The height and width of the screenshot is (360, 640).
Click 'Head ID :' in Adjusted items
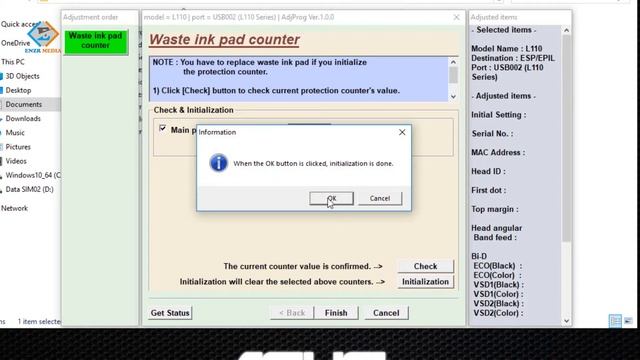(488, 171)
